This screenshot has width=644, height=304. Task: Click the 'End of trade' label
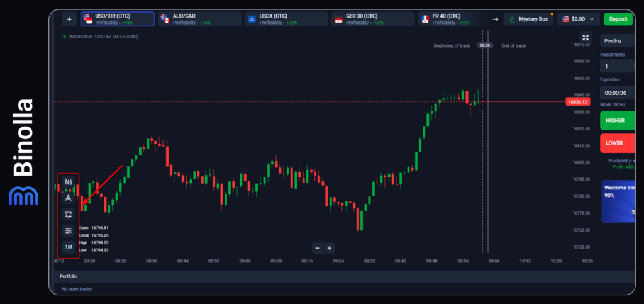click(x=513, y=46)
